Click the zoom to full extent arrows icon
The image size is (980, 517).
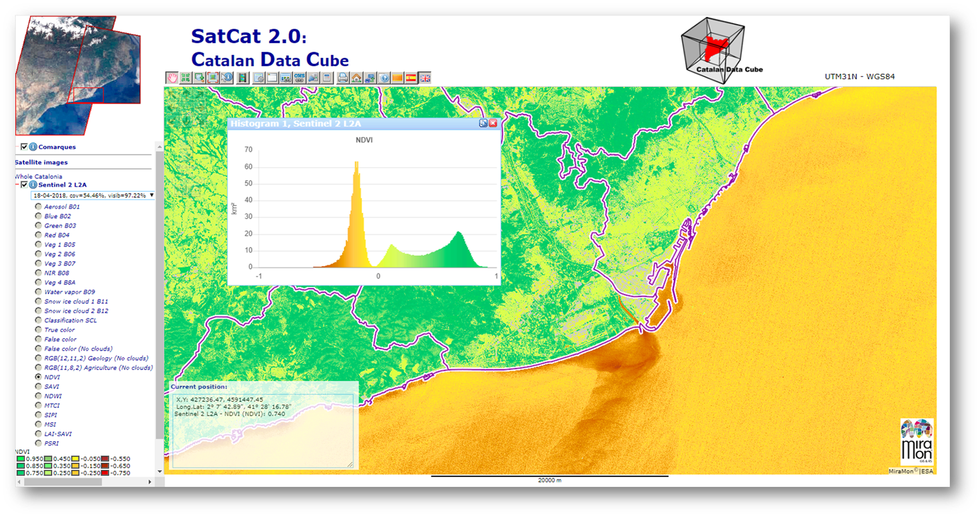coord(185,78)
